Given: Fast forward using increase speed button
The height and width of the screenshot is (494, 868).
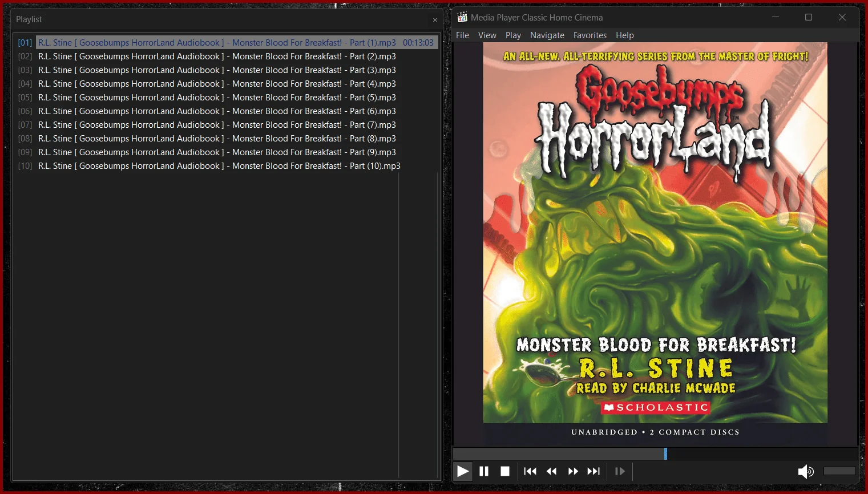Looking at the screenshot, I should point(573,471).
